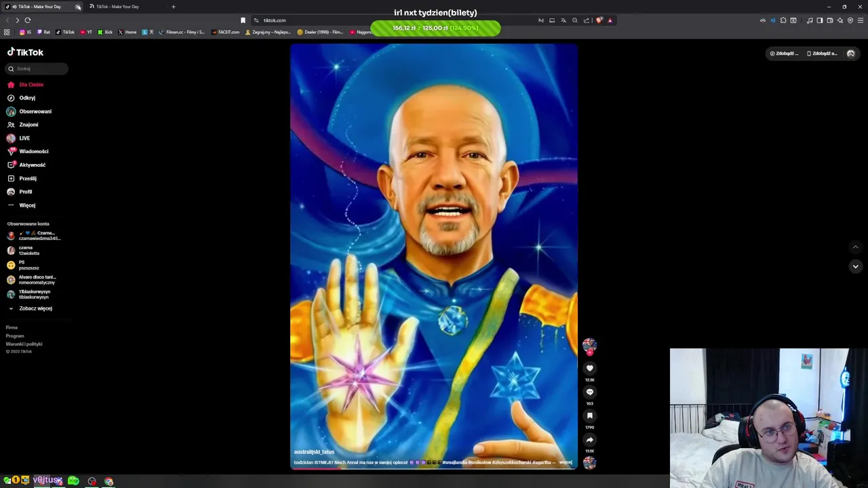Image resolution: width=868 pixels, height=488 pixels.
Task: Open the browser extensions puzzle icon
Action: (783, 20)
